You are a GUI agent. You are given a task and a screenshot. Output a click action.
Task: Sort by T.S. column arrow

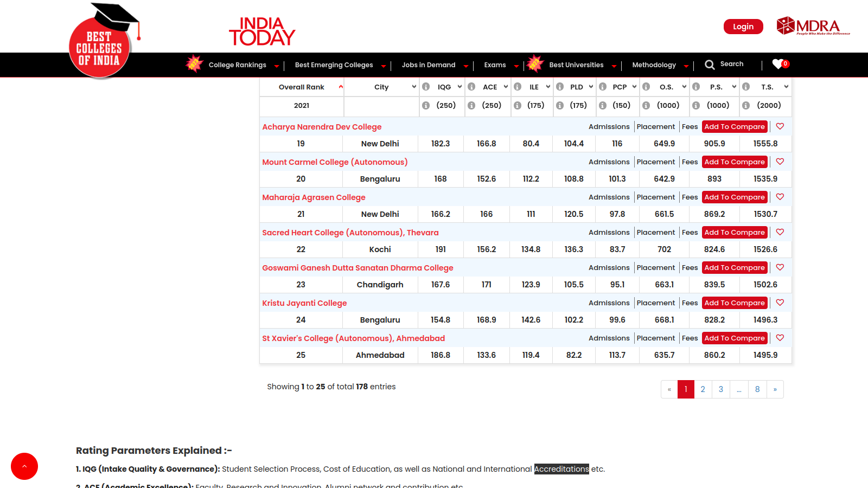[786, 87]
